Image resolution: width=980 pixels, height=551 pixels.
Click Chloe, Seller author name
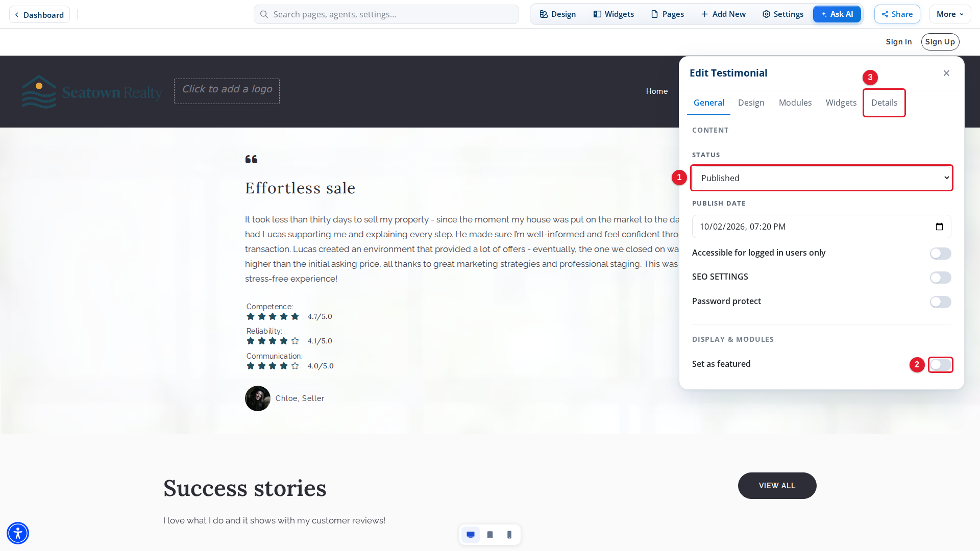(x=300, y=398)
